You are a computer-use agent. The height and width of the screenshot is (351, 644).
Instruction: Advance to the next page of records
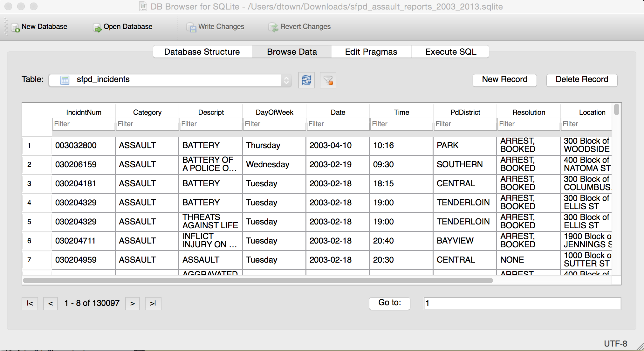pyautogui.click(x=132, y=303)
